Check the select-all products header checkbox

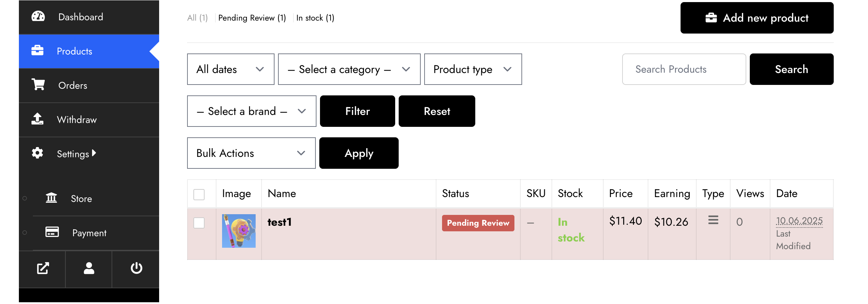[x=199, y=194]
